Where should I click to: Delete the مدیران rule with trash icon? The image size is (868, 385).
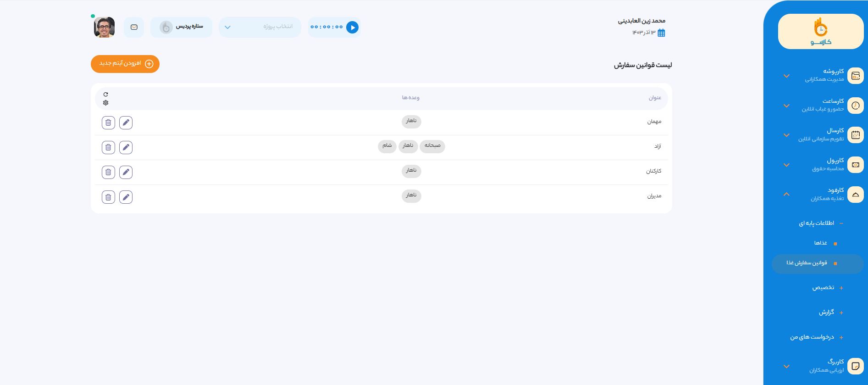108,197
